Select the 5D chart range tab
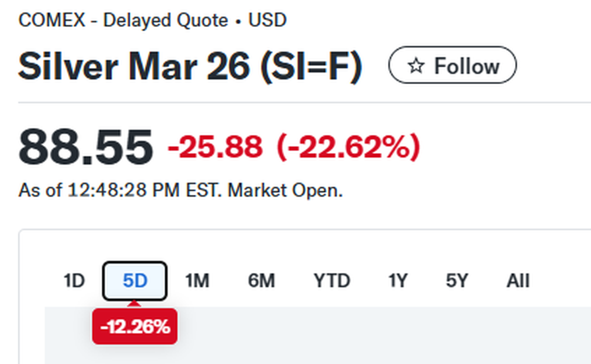Viewport: 591px width, 364px height. tap(134, 281)
